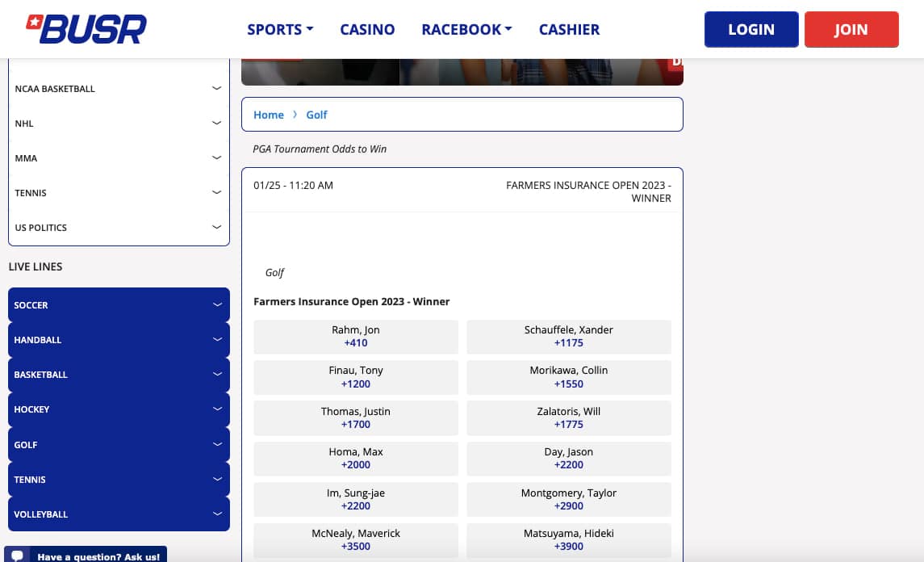Expand Basketball live lines
This screenshot has width=924, height=562.
coord(119,375)
